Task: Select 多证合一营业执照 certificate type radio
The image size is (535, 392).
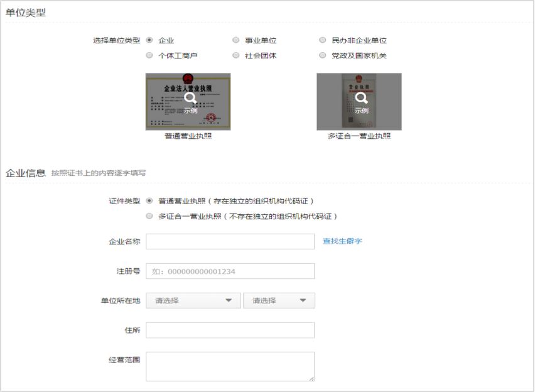Action: pos(149,216)
